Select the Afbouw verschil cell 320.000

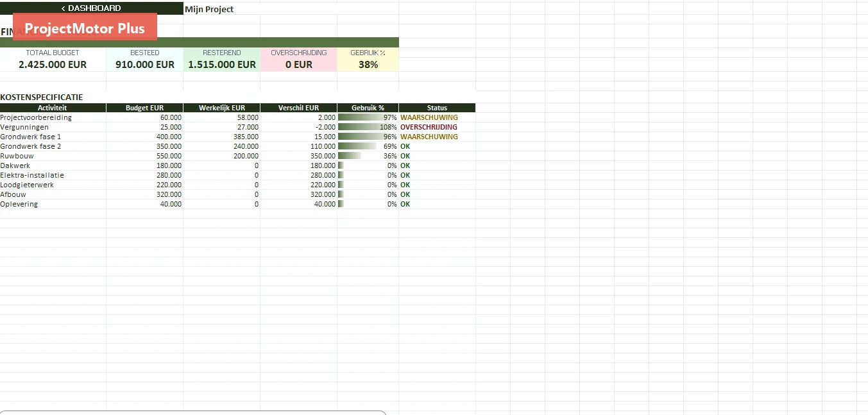point(298,194)
